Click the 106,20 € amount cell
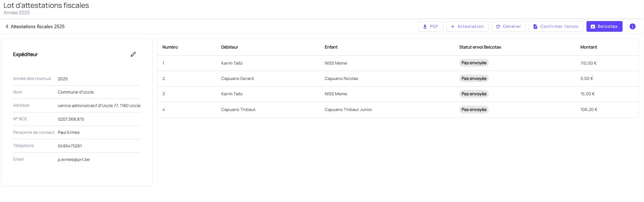The width and height of the screenshot is (644, 202). [x=589, y=110]
